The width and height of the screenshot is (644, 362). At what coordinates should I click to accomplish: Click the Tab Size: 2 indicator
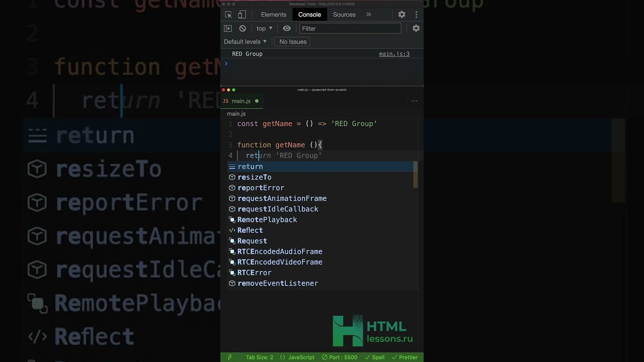[x=260, y=357]
